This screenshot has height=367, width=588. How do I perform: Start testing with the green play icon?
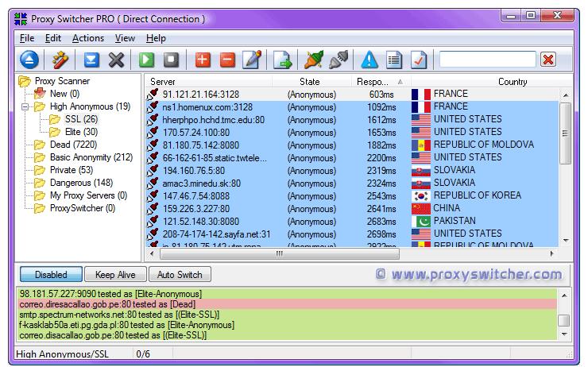147,60
